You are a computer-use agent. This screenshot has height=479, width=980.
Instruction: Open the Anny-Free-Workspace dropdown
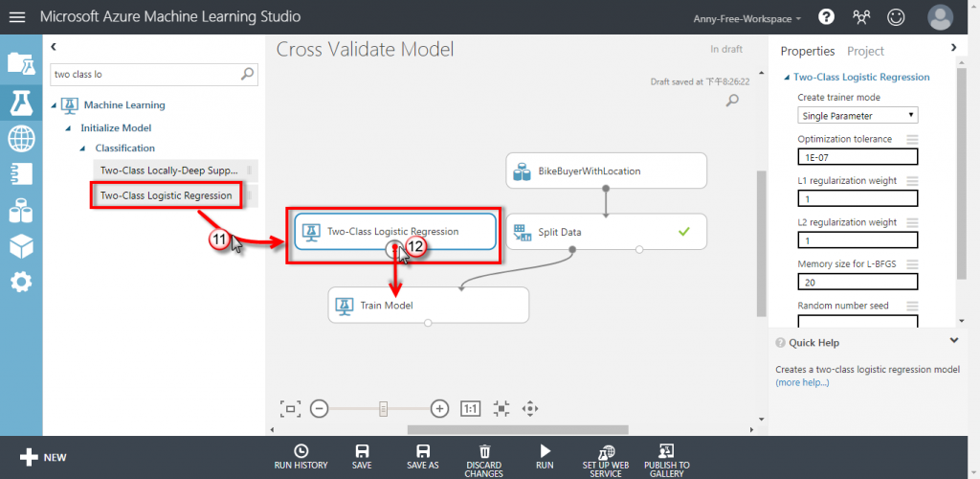point(746,19)
